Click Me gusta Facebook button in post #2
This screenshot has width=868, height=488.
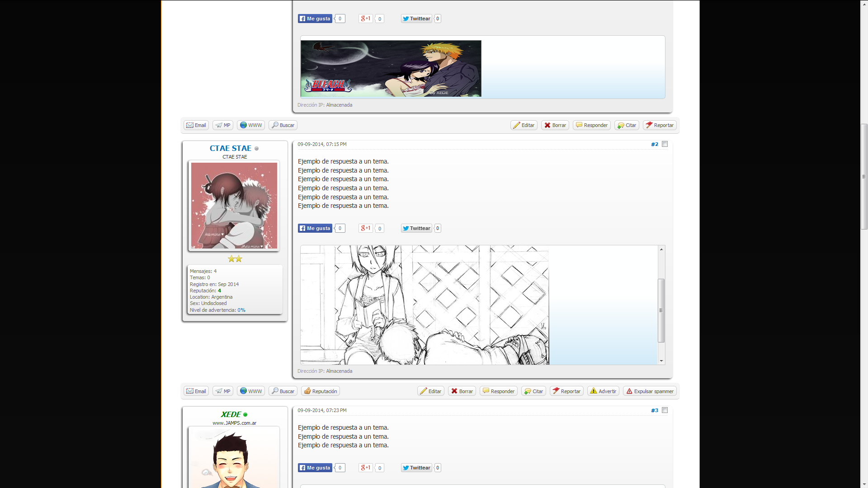click(x=315, y=228)
